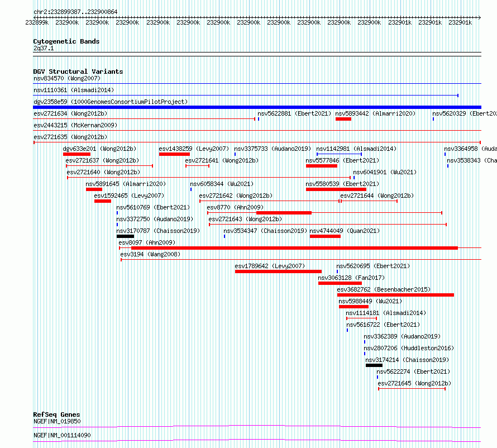Screen dimensions: 497x448
Task: Open nsv5622274 (Ebert2021) variant
Action: [x=413, y=371]
